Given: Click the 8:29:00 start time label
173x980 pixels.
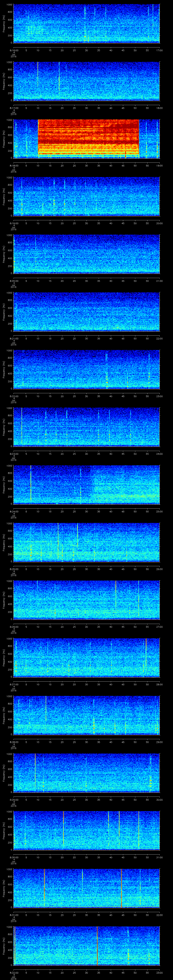Looking at the screenshot, I should point(14,800).
